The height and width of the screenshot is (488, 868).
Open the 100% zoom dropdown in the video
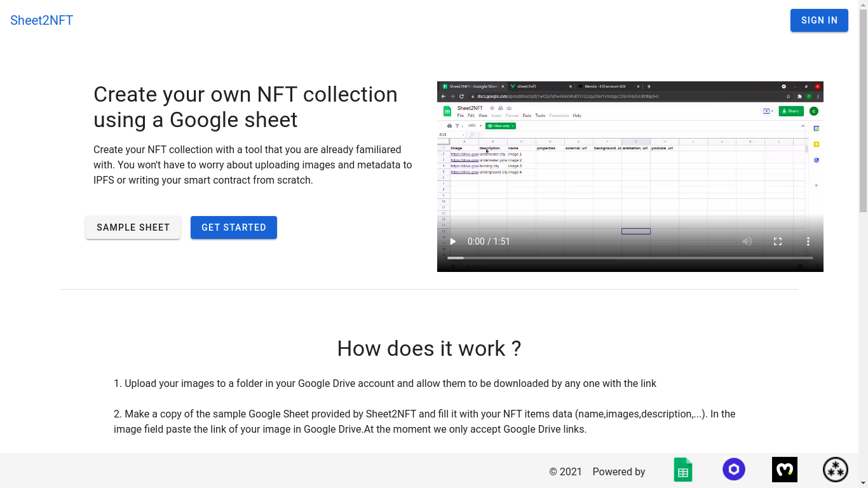[x=474, y=126]
